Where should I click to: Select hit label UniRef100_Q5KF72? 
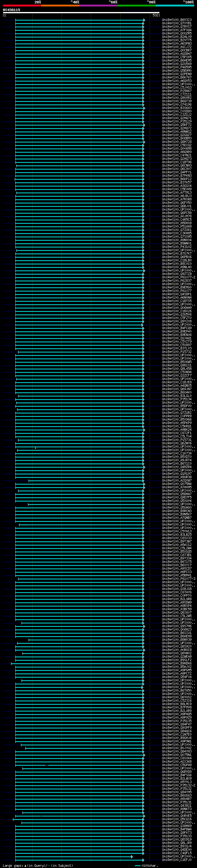click(x=177, y=125)
